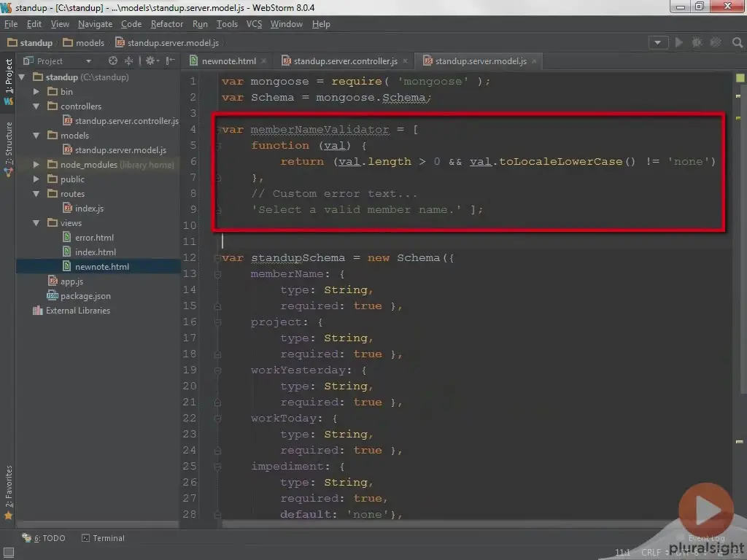
Task: Click standup root folder in the breadcrumb bar
Action: tap(30, 43)
